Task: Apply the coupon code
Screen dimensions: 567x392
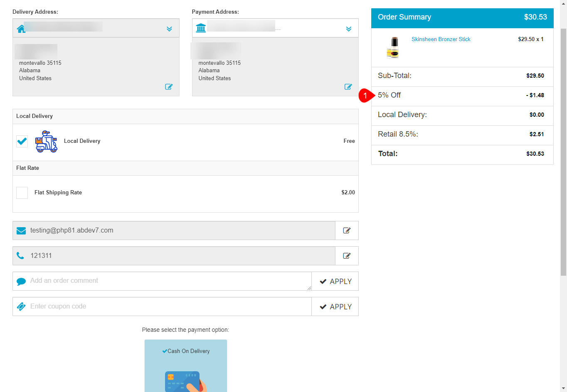Action: click(335, 307)
